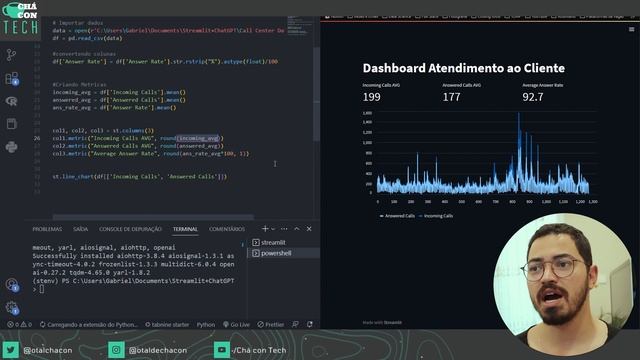Click the Instagram icon in the overlay
Screen dimensions: 640x360
pos(116,350)
